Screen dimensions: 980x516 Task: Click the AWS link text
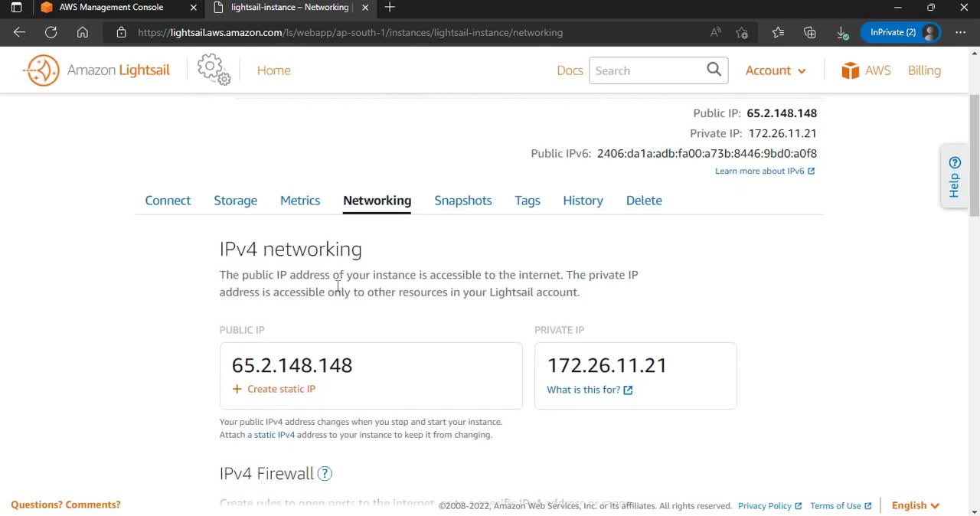click(878, 70)
